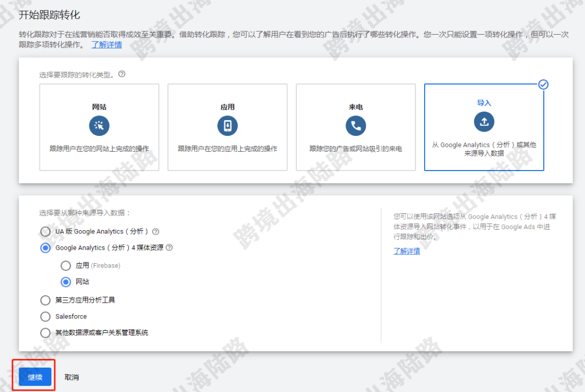Image resolution: width=585 pixels, height=392 pixels.
Task: Choose UA 版 Google Analytics radio button
Action: tap(45, 232)
